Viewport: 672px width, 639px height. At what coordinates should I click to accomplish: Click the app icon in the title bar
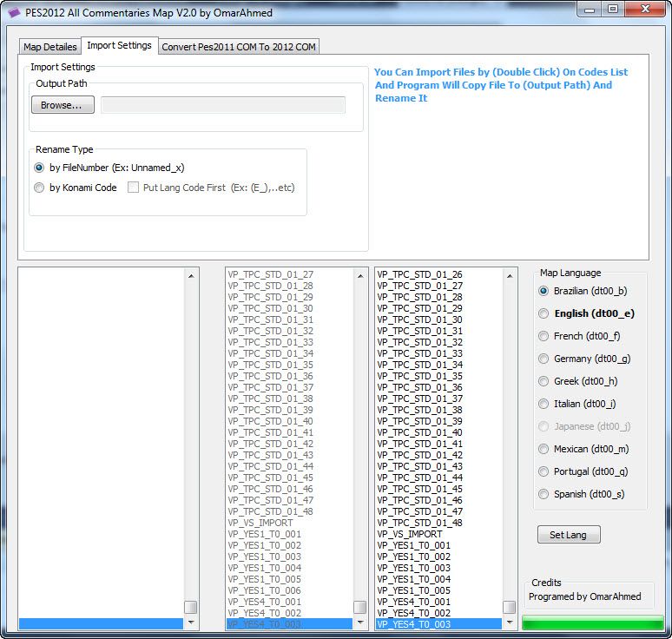[x=14, y=10]
